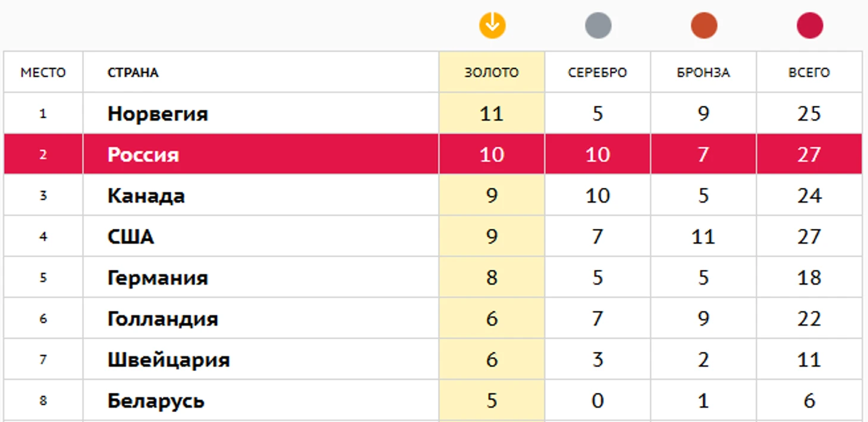The width and height of the screenshot is (868, 422).
Task: Open the Норвегия country link
Action: point(158,114)
